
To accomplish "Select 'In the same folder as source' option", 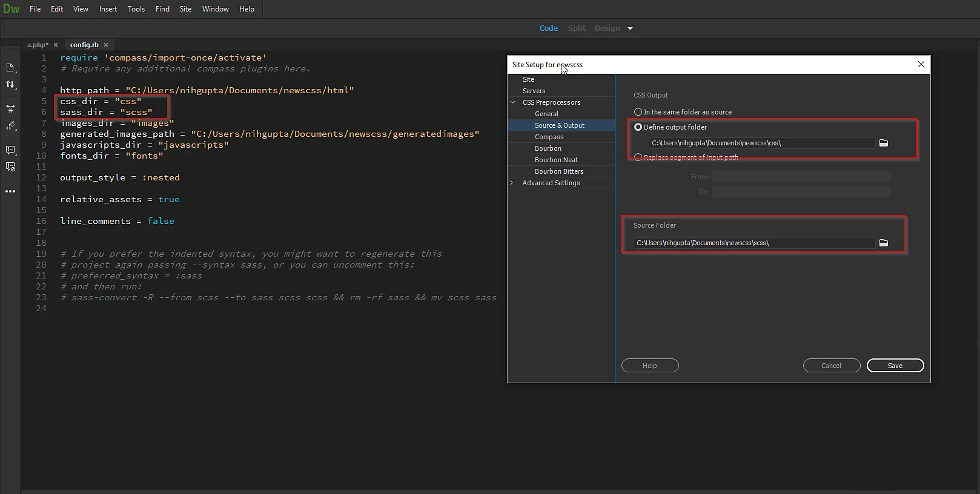I will 638,112.
